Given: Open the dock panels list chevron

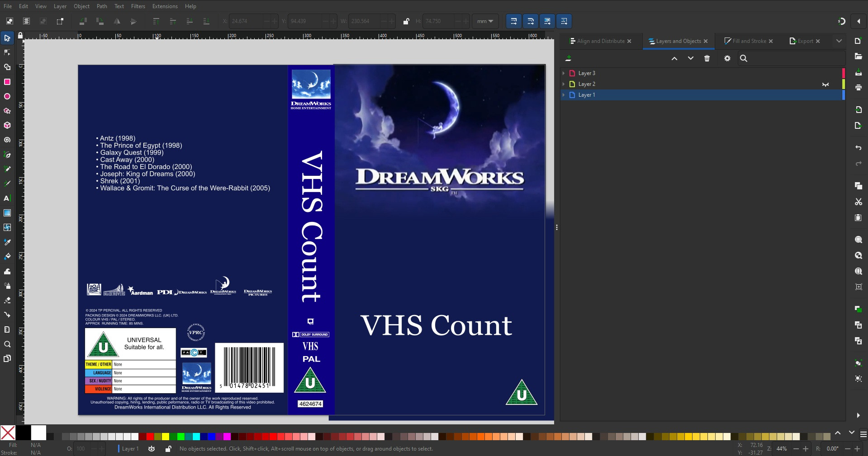Looking at the screenshot, I should coord(839,41).
